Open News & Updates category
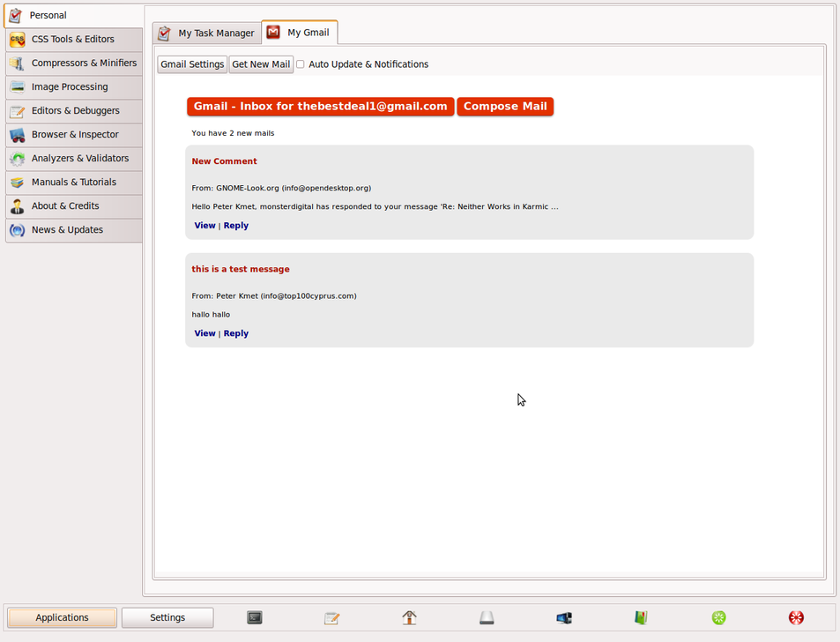Image resolution: width=840 pixels, height=642 pixels. click(74, 230)
